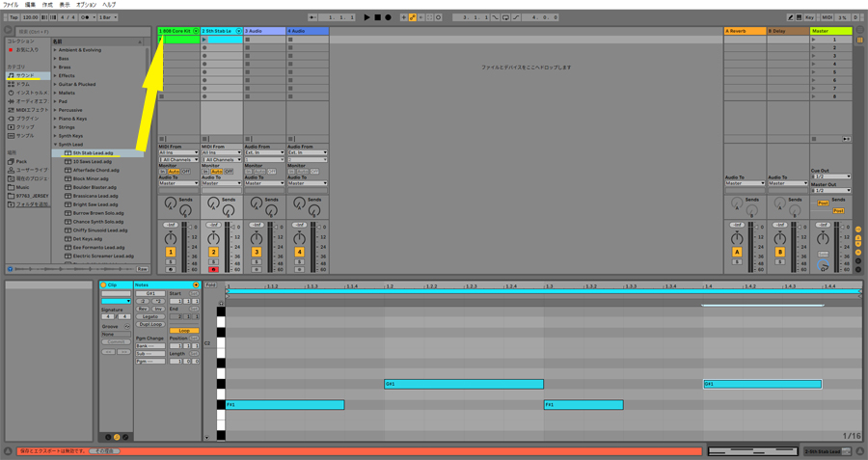Launch Master scene 1

pyautogui.click(x=814, y=40)
